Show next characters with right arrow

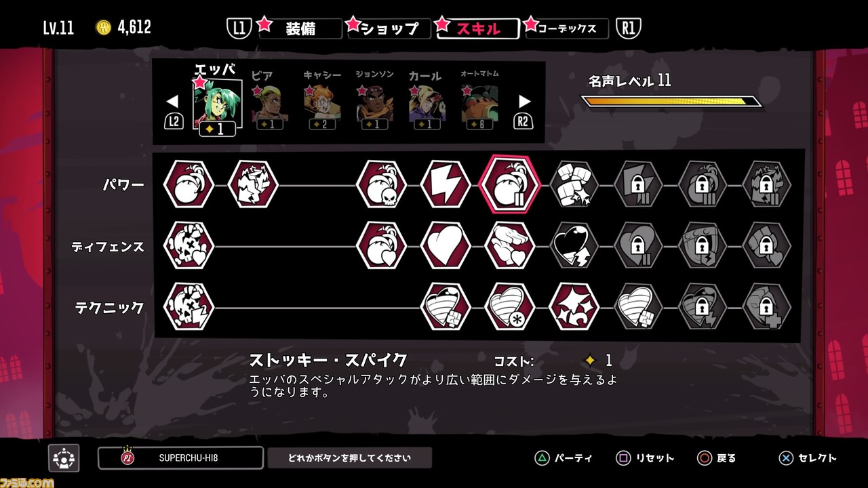(524, 102)
